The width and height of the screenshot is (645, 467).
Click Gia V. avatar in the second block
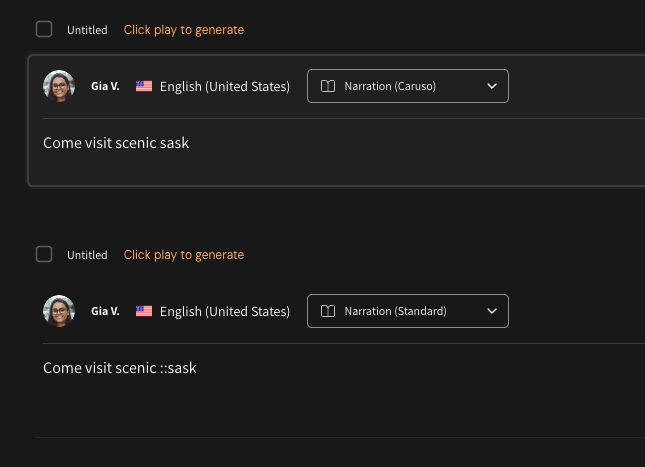(59, 311)
